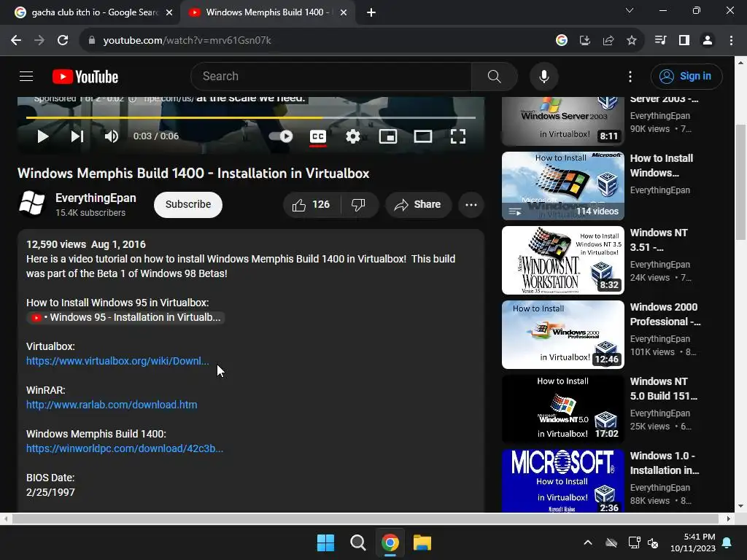Open notifications bell in taskbar
The image size is (747, 560).
click(x=727, y=542)
